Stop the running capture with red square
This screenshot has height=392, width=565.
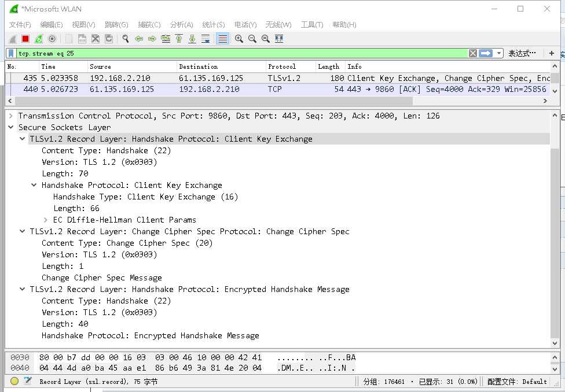[25, 39]
